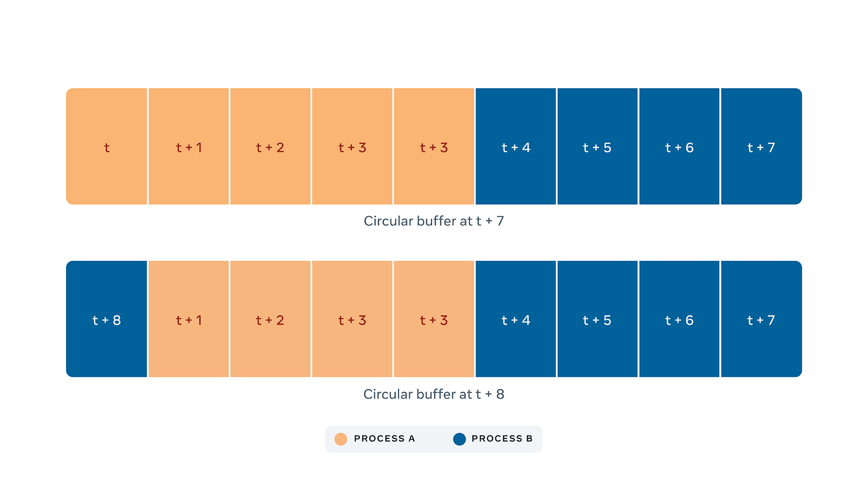The height and width of the screenshot is (488, 868).
Task: Click "t + 7" cell in top buffer
Action: 761,146
